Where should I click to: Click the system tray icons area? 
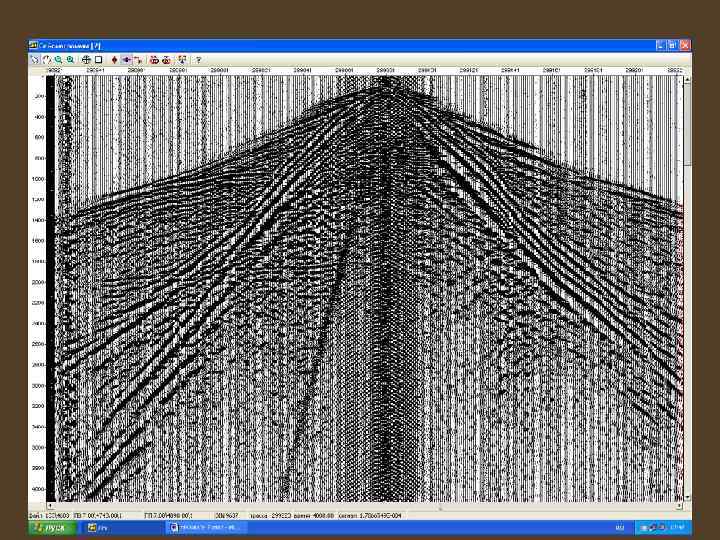click(654, 528)
